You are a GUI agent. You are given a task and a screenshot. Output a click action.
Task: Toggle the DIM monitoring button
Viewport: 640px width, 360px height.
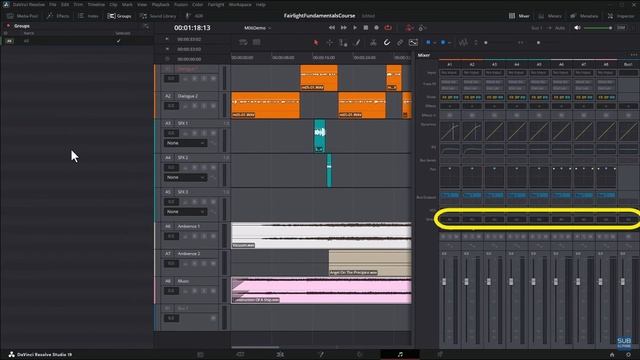(x=621, y=28)
